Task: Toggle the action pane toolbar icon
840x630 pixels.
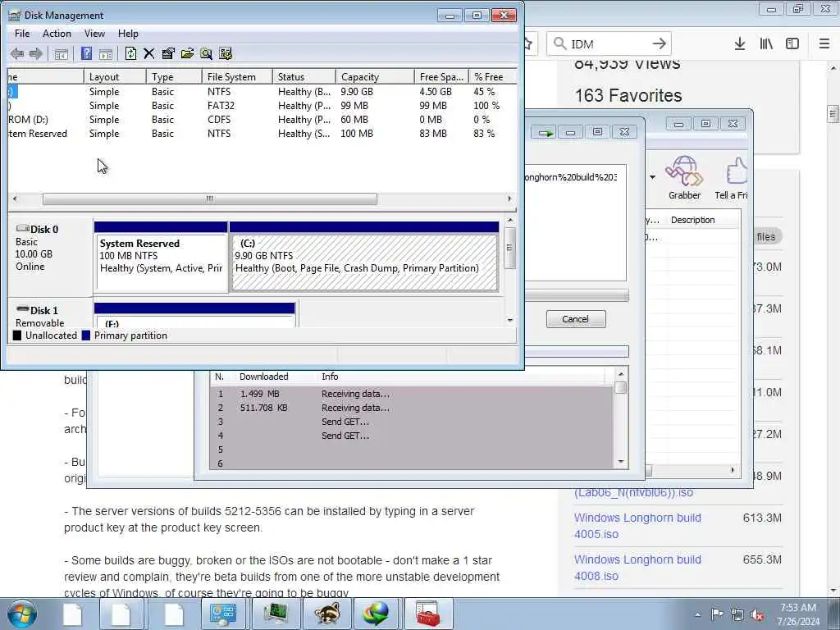Action: pos(106,53)
